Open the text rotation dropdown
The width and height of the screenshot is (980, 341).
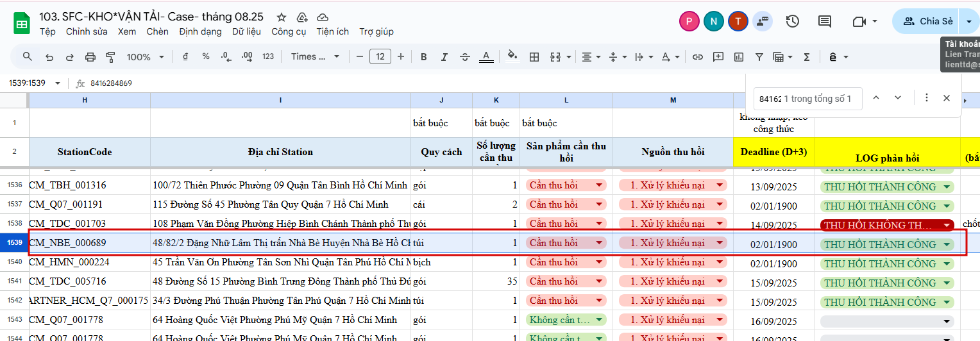[670, 56]
